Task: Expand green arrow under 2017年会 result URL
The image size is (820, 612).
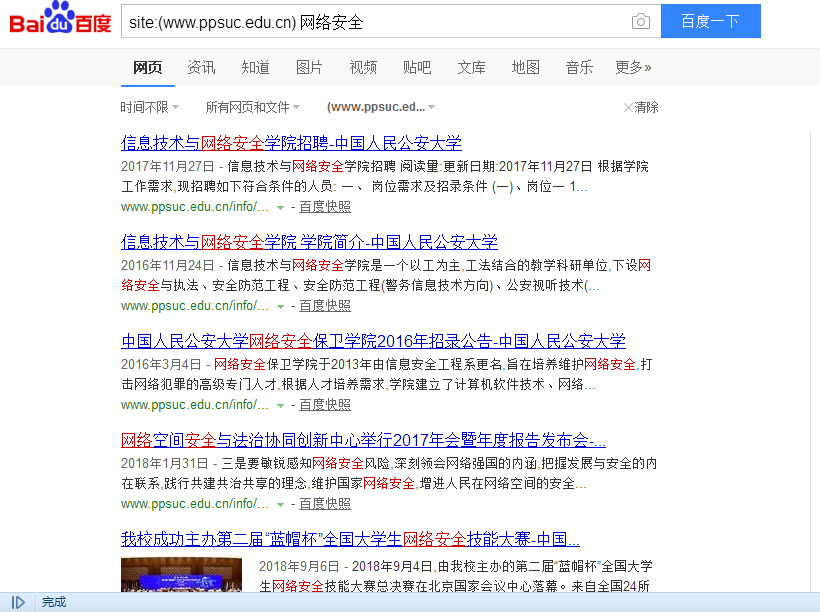Action: point(280,504)
